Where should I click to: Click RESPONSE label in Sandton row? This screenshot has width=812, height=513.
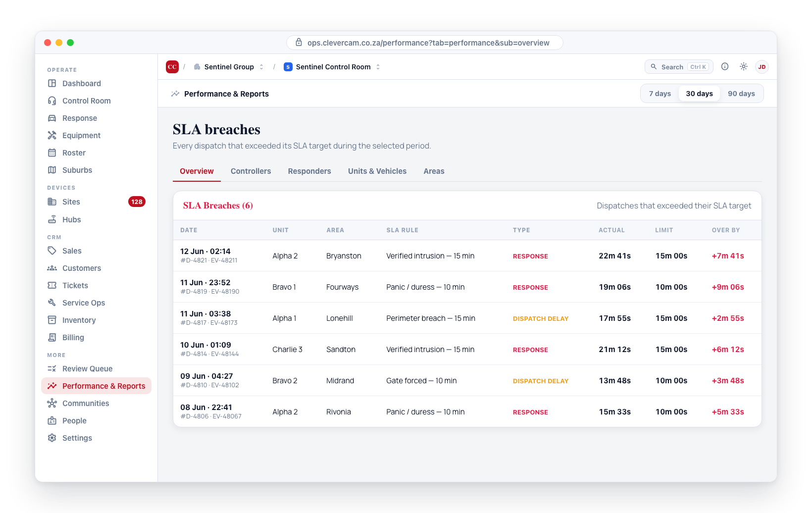[x=530, y=350]
